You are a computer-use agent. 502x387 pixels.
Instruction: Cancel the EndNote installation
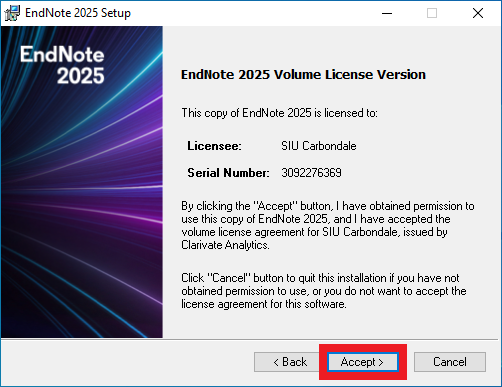click(x=450, y=362)
